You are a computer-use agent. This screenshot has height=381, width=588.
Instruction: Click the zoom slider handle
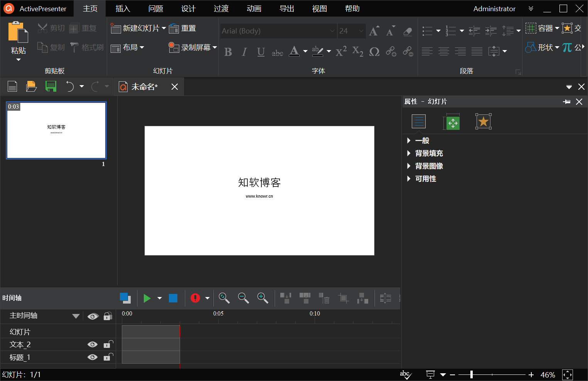click(x=471, y=374)
